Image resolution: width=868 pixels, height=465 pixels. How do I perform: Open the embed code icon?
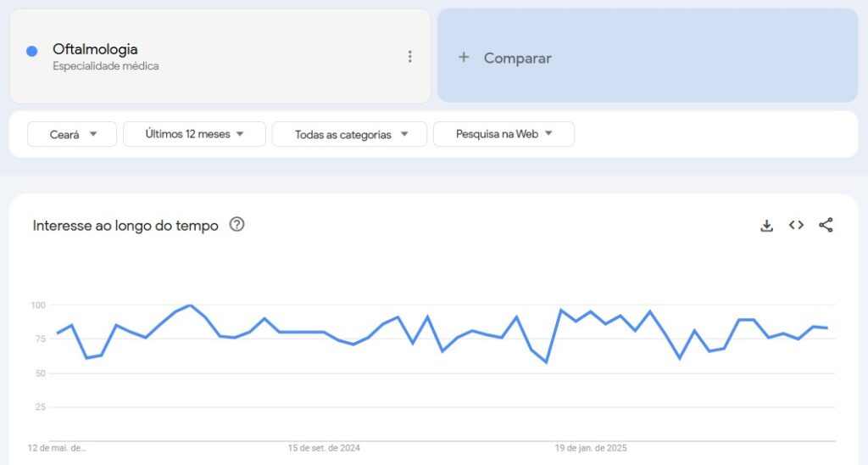796,225
